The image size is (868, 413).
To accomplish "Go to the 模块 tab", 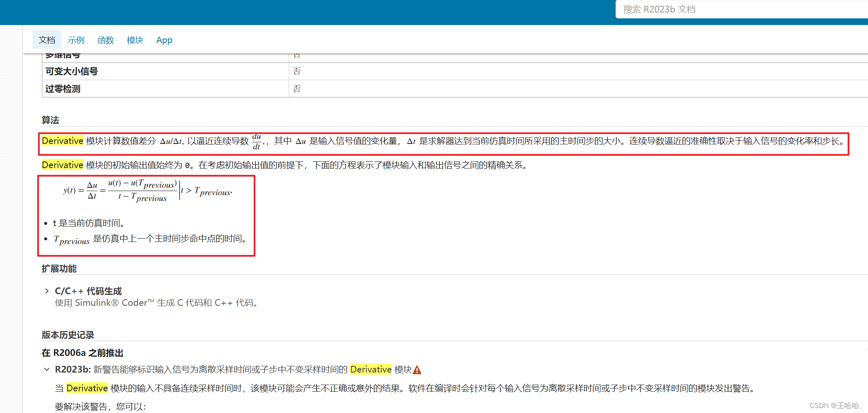I will coord(135,40).
